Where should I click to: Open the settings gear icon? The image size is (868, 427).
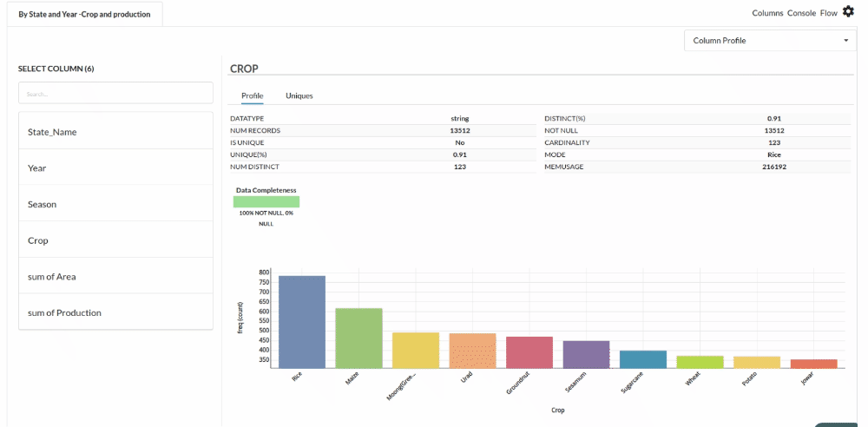(848, 11)
